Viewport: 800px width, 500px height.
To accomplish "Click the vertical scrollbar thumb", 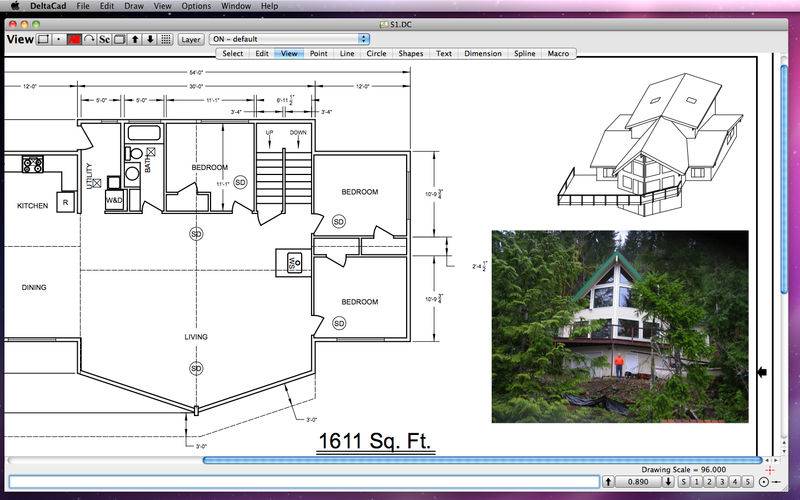I will coord(784,179).
